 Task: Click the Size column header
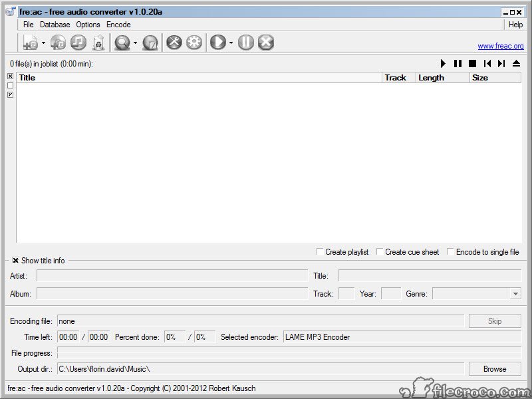(x=495, y=78)
